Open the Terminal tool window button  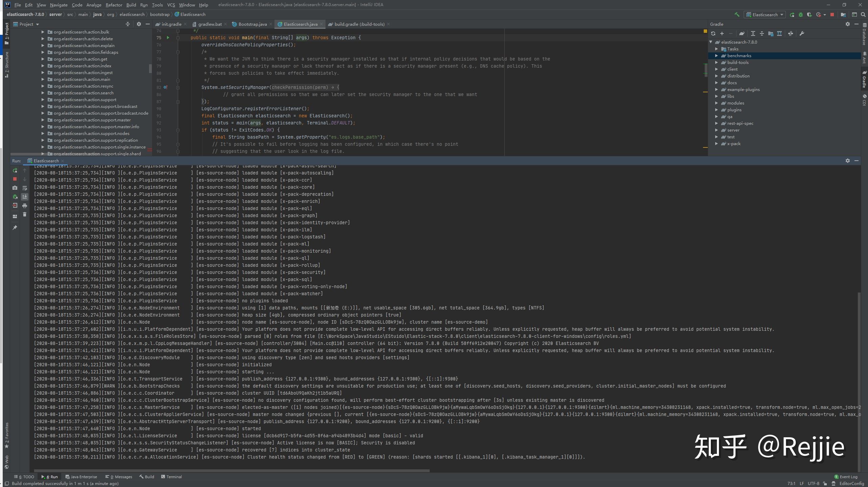tap(171, 477)
